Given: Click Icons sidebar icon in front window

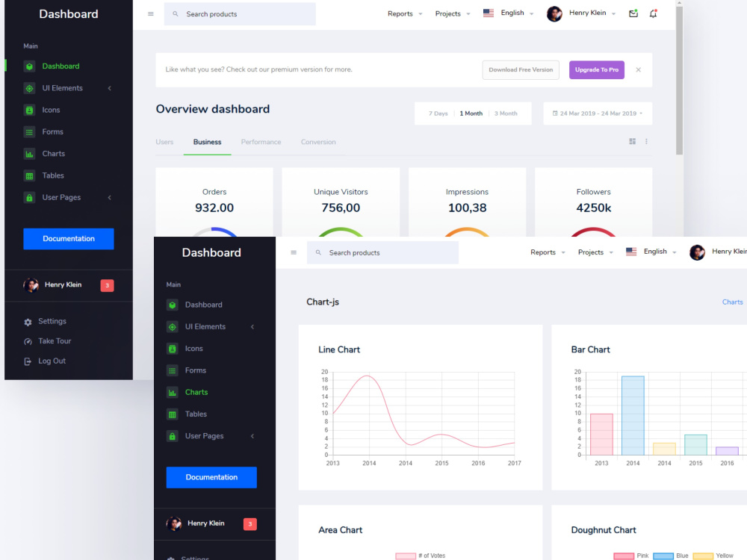Looking at the screenshot, I should (172, 349).
